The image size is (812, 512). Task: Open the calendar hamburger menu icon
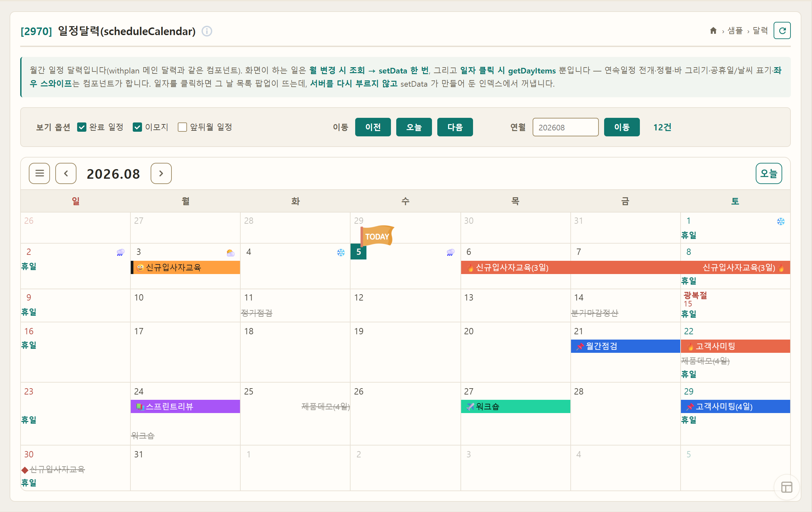(39, 173)
